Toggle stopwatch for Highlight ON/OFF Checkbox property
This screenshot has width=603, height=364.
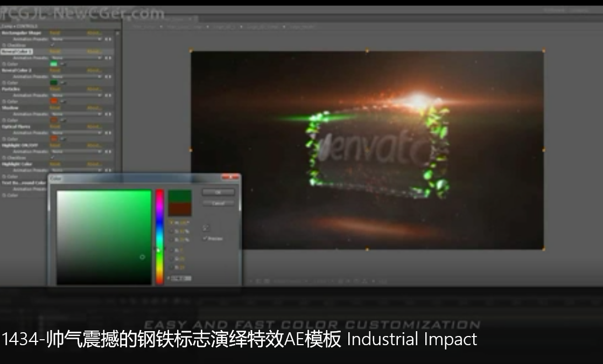click(4, 158)
